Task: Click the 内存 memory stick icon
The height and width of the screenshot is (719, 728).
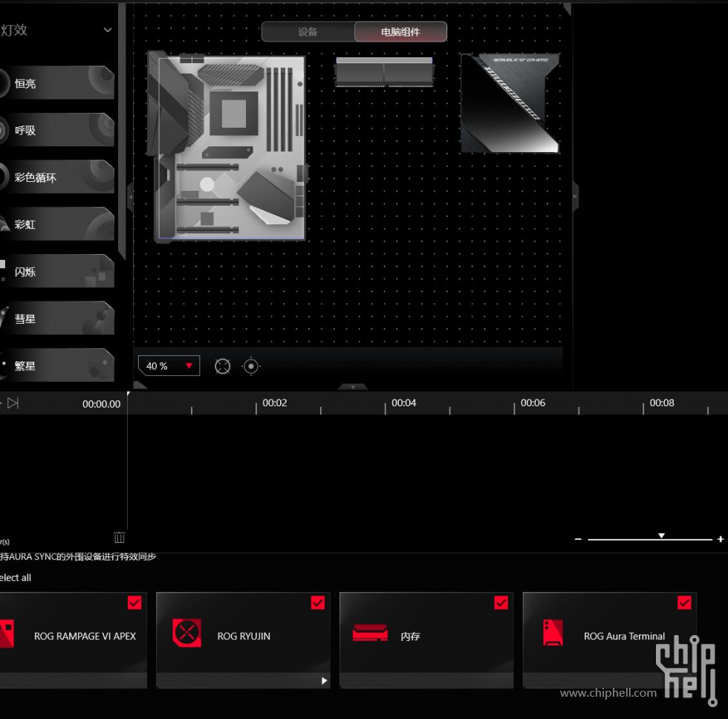Action: coord(370,633)
